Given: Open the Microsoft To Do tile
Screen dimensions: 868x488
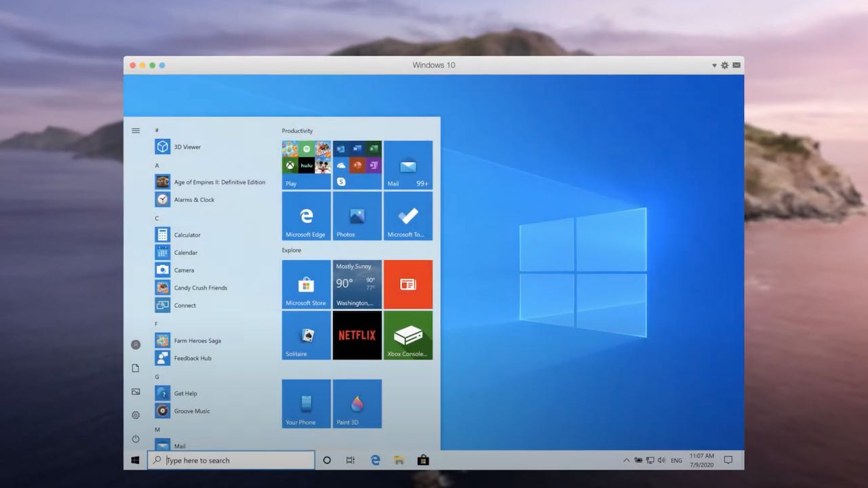Looking at the screenshot, I should pos(408,216).
